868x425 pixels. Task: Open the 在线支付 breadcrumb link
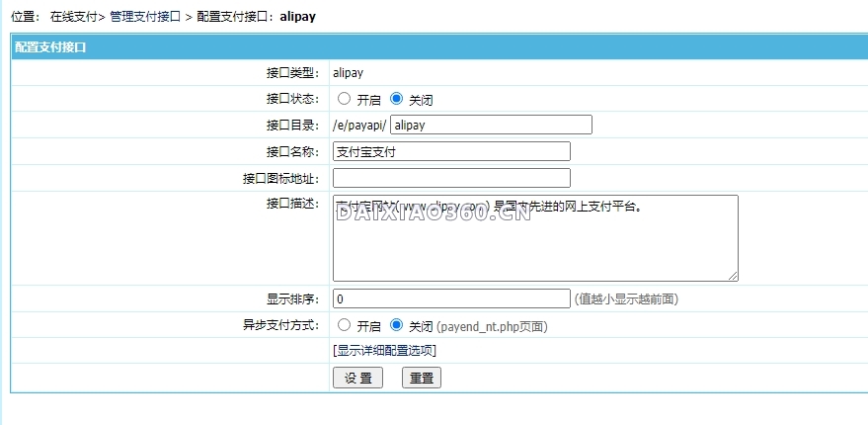point(74,17)
